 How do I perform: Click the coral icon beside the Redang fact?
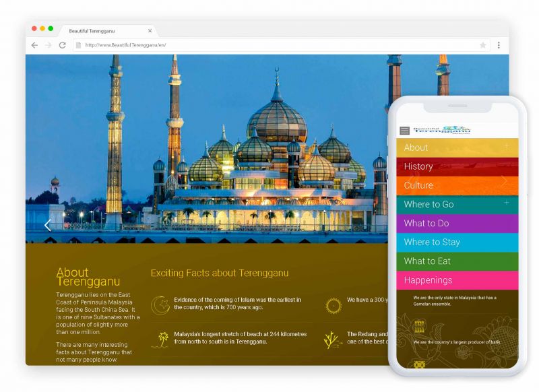click(x=332, y=339)
